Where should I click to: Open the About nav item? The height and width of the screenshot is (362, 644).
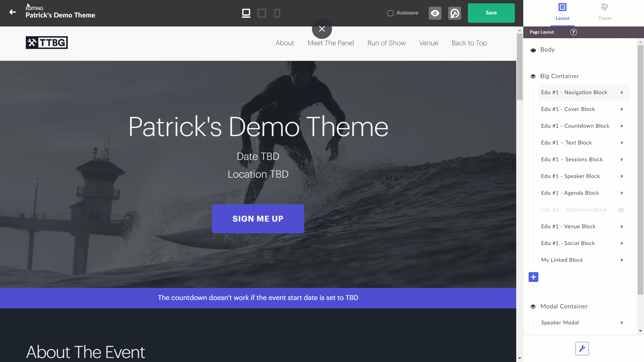tap(285, 43)
